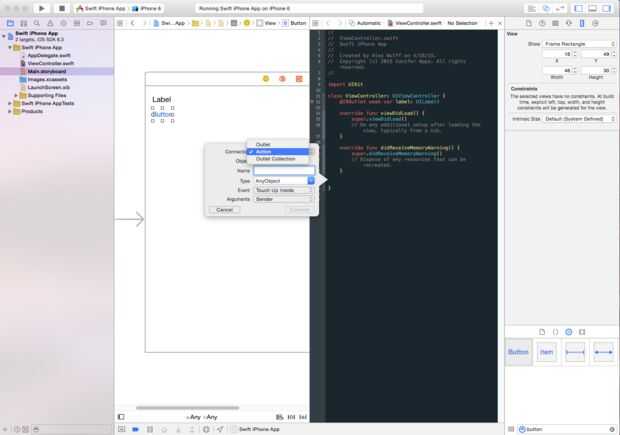Show the Code Snippet library braces icon
Screen dimensions: 620x435
pyautogui.click(x=555, y=332)
